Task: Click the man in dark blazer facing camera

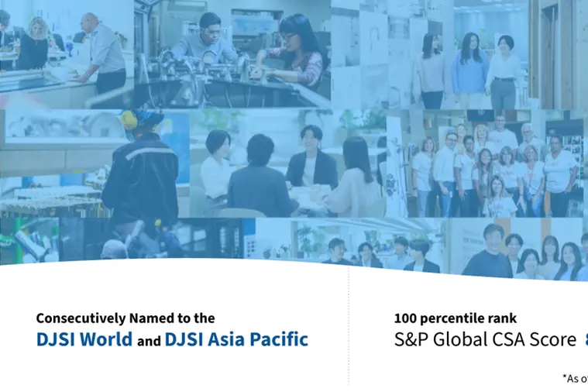Action: [x=311, y=159]
